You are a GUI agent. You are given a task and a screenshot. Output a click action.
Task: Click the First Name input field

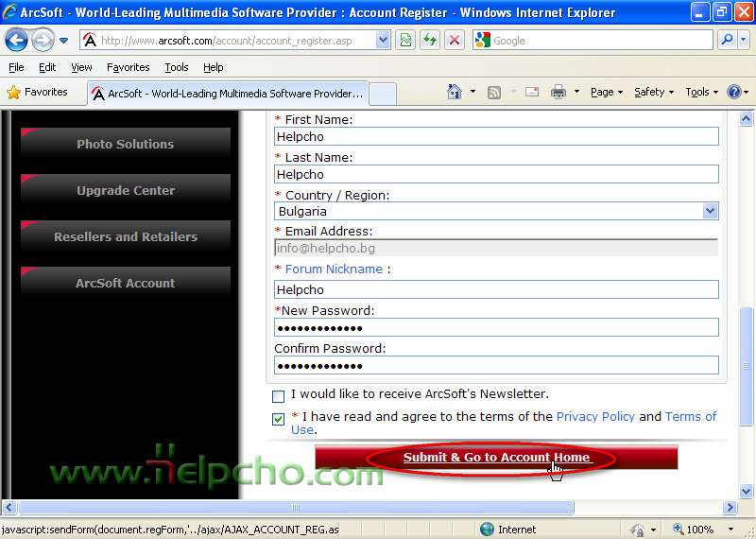(x=496, y=136)
